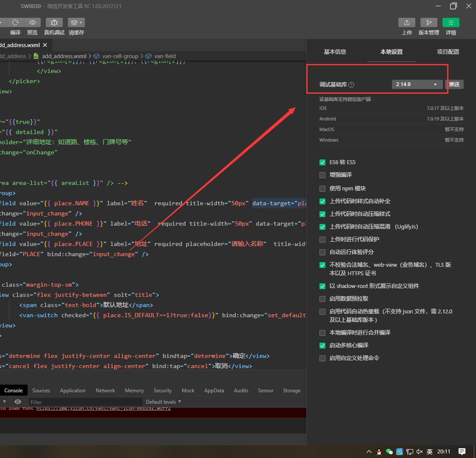Switch to 基本信息 tab
The image size is (476, 458).
[x=335, y=52]
